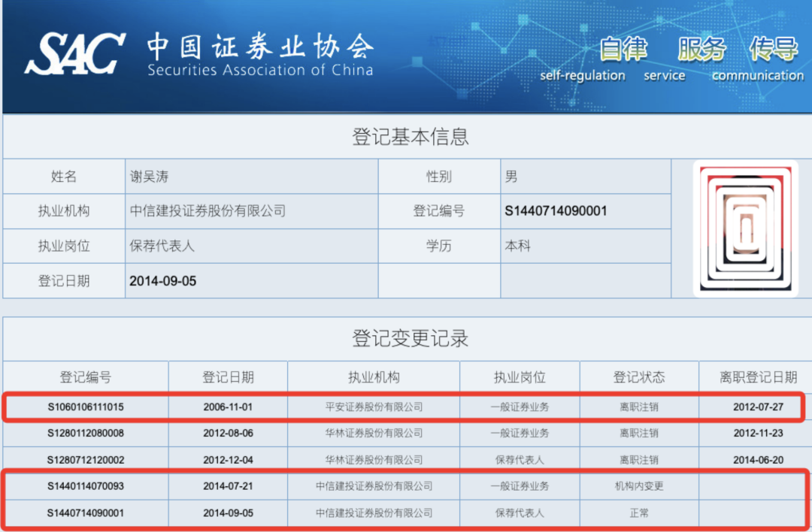
Task: Click the 执业岗位 column header in records
Action: (x=520, y=377)
